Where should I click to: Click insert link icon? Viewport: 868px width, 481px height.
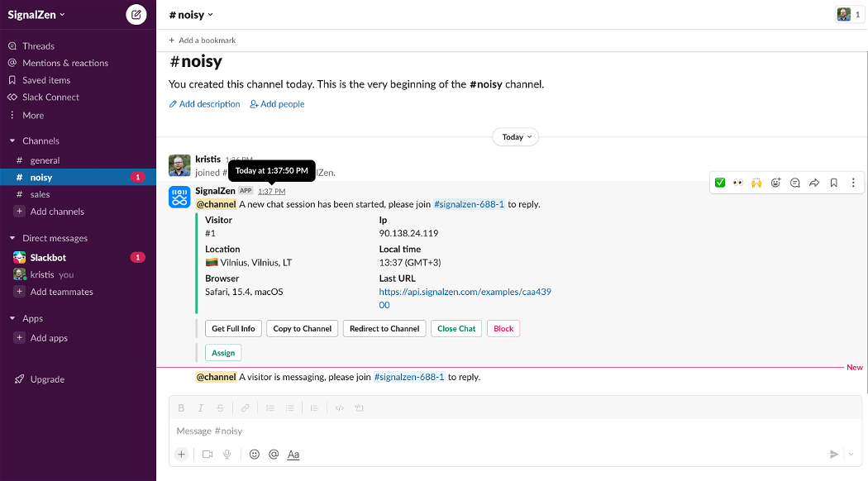[245, 408]
